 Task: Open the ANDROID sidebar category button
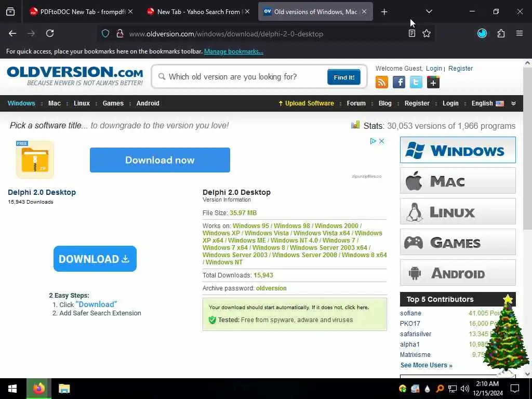pos(458,273)
